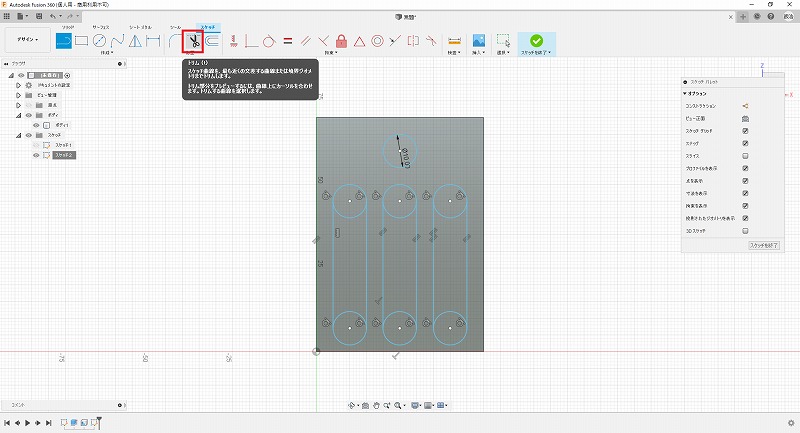
Task: Choose the Rectangle sketch tool
Action: click(82, 41)
